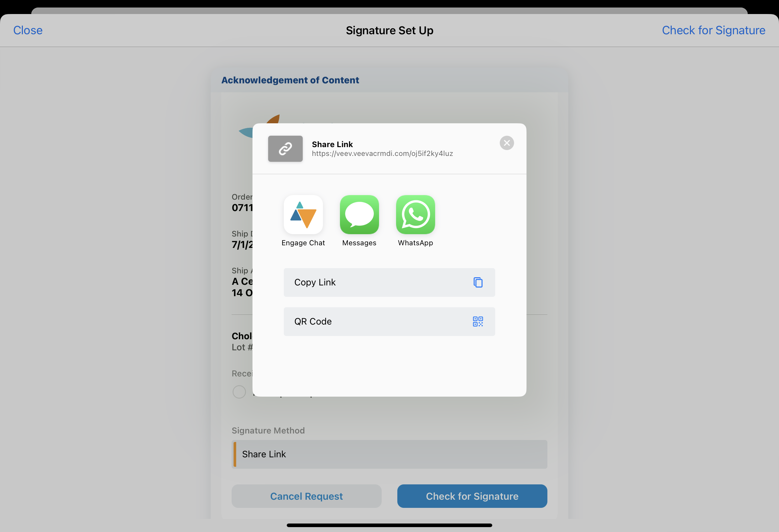Tap the WhatsApp label text

click(415, 243)
